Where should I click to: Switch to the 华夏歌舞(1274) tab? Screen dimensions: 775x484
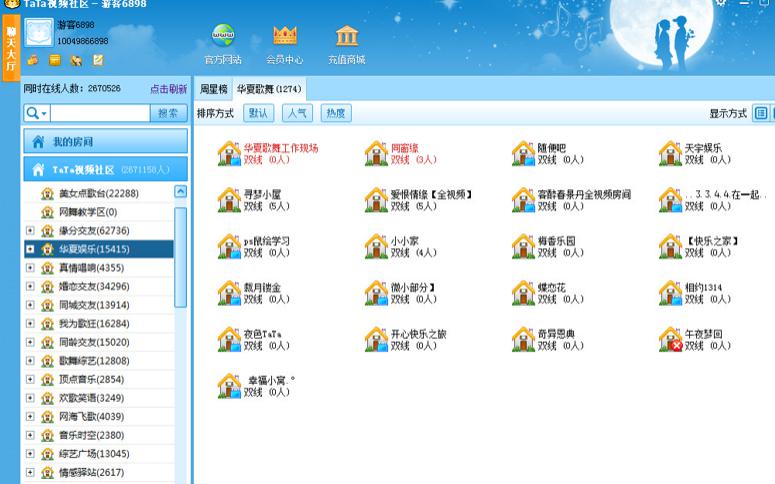(269, 89)
